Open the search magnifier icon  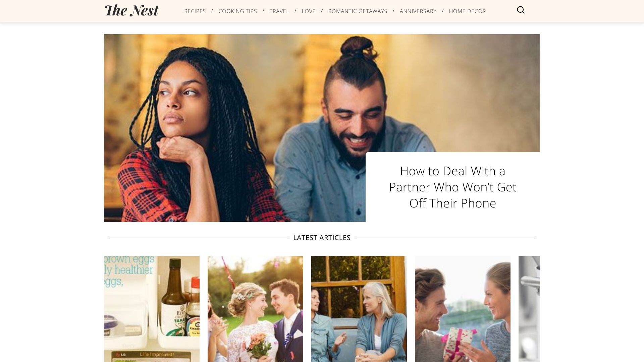pyautogui.click(x=521, y=10)
